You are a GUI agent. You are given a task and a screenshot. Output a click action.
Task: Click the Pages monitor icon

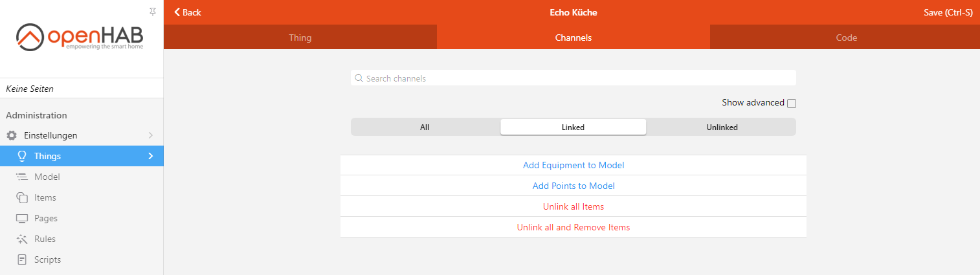(22, 218)
